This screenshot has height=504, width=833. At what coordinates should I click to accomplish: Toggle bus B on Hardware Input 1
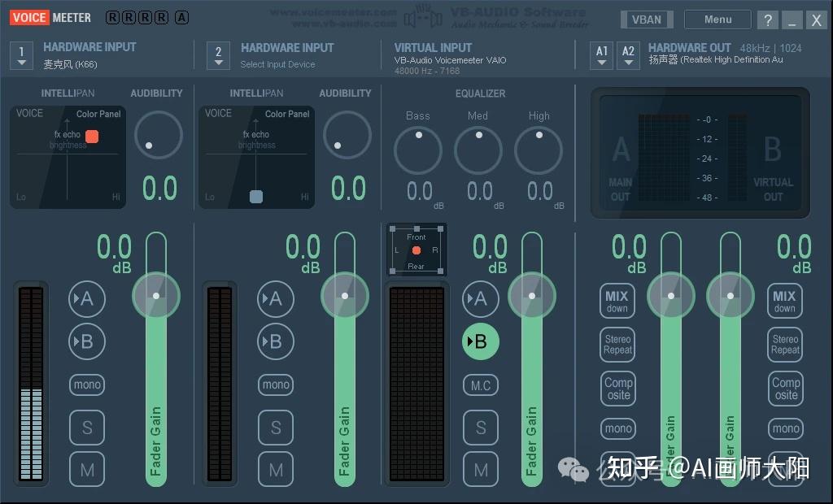(x=87, y=341)
